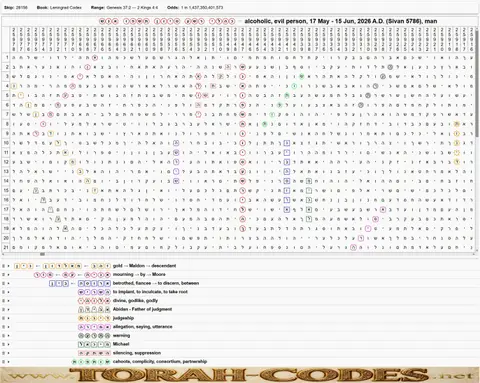Click the last circled-letter group before 'alcoholic'

(x=222, y=21)
